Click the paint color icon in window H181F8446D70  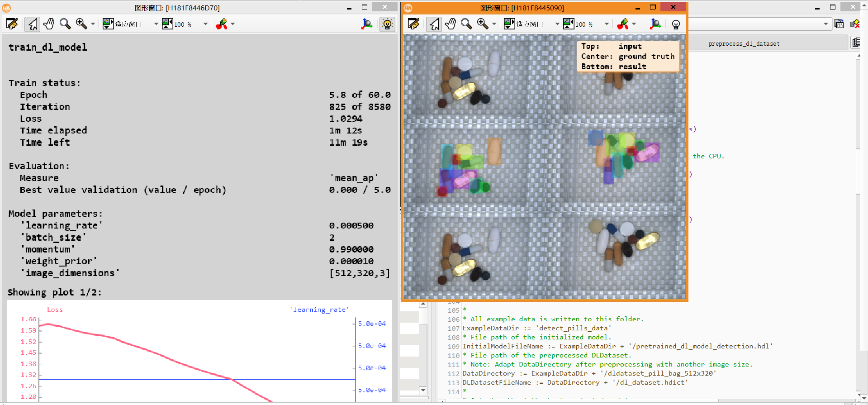[222, 24]
